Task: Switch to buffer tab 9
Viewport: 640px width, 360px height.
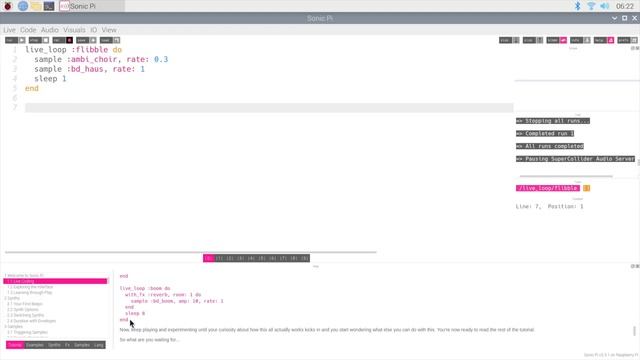Action: pos(304,258)
